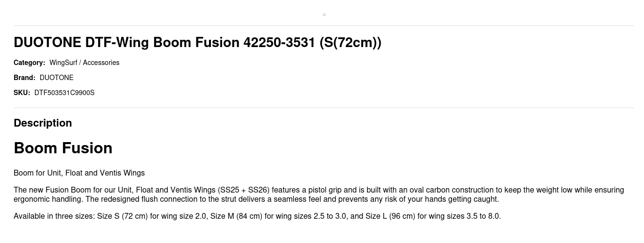Viewport: 644px width, 243px height.
Task: Click the "Boom for Unit, Float and Ventis Wings" line
Action: 79,173
